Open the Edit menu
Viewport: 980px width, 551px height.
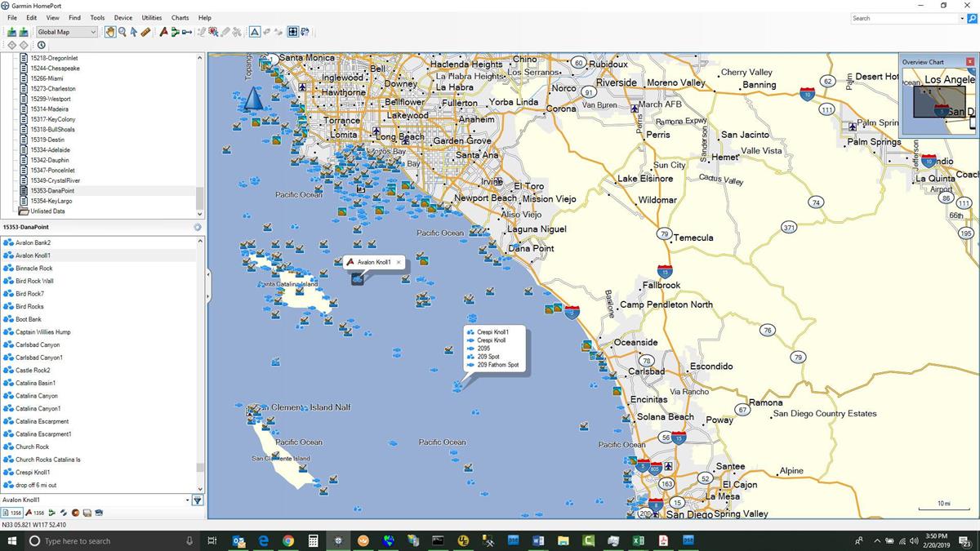[31, 17]
